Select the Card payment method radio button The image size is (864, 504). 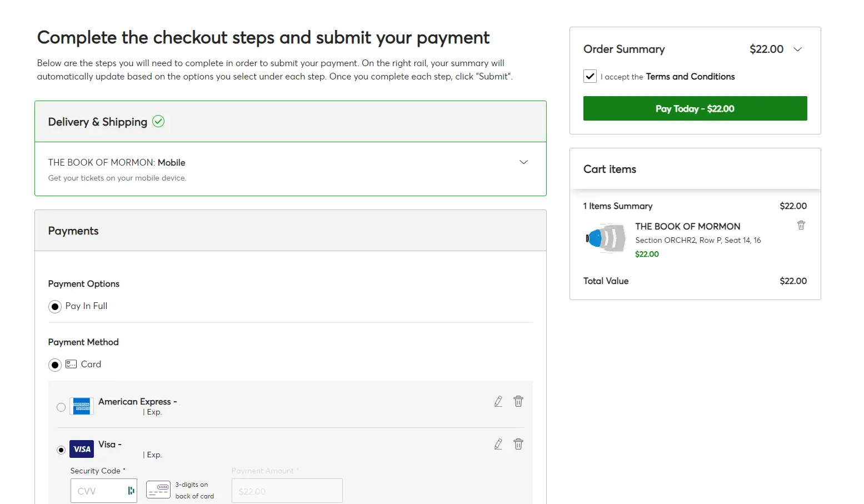[55, 365]
